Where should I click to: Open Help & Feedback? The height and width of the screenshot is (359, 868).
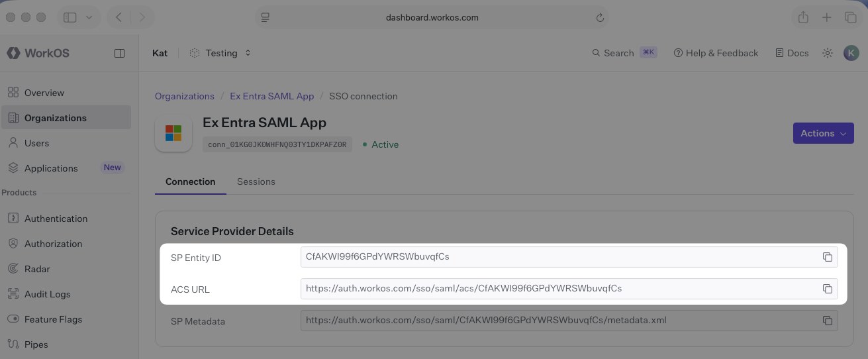pos(716,53)
